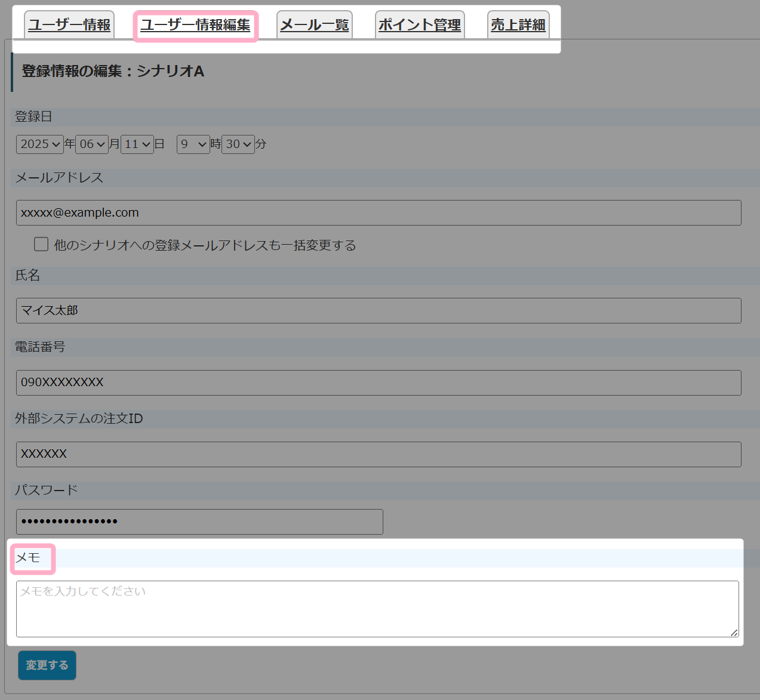Go to the ポイント管理 tab

(x=420, y=25)
